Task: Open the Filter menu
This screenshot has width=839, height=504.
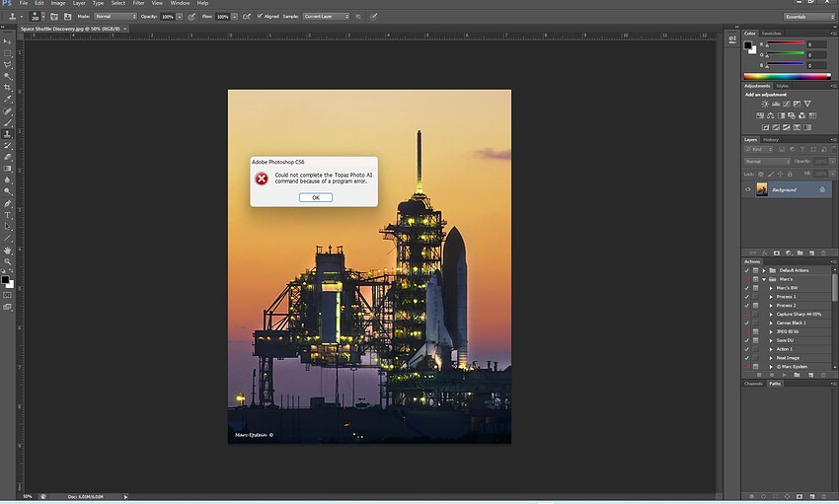Action: [x=138, y=4]
